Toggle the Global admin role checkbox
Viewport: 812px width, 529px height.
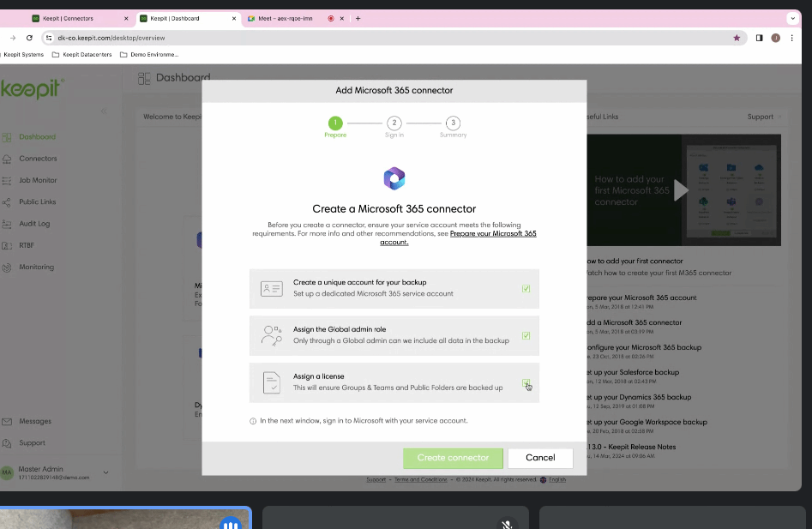click(x=526, y=336)
